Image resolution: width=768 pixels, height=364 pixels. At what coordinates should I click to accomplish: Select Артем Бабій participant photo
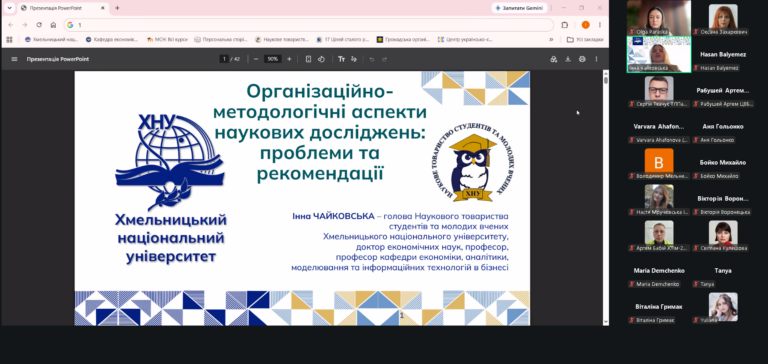point(659,233)
